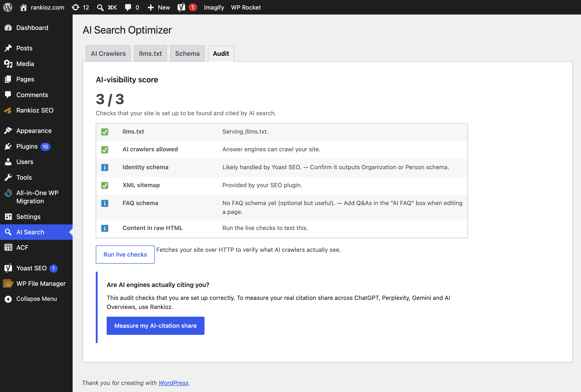Image resolution: width=581 pixels, height=392 pixels.
Task: Click 'Serving /llms.txt.' status text
Action: (x=245, y=132)
